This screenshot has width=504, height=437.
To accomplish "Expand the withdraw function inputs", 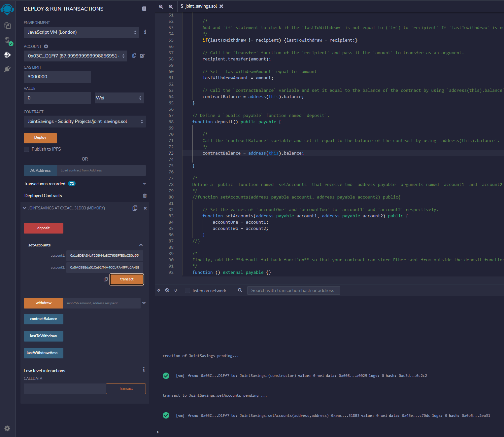I will pyautogui.click(x=144, y=303).
